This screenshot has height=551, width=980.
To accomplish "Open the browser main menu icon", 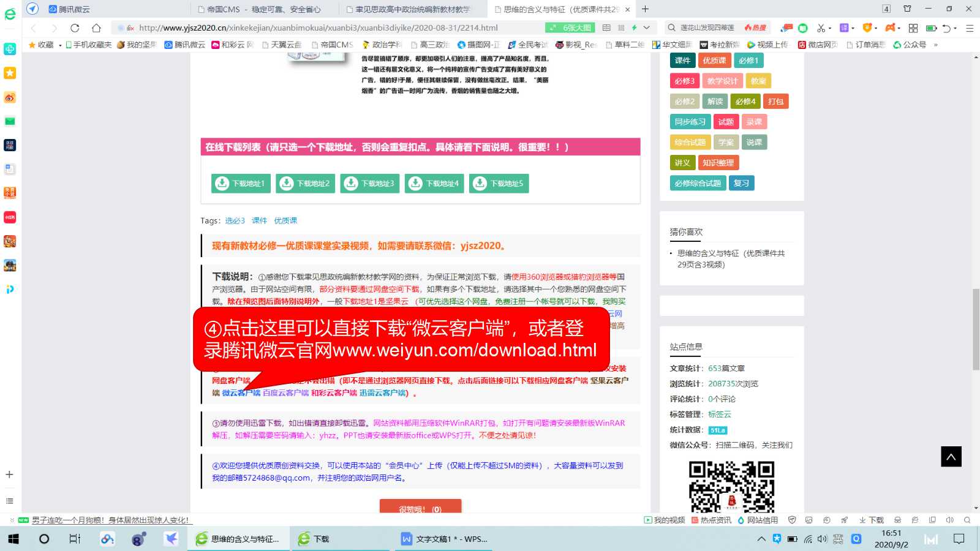I will (969, 28).
